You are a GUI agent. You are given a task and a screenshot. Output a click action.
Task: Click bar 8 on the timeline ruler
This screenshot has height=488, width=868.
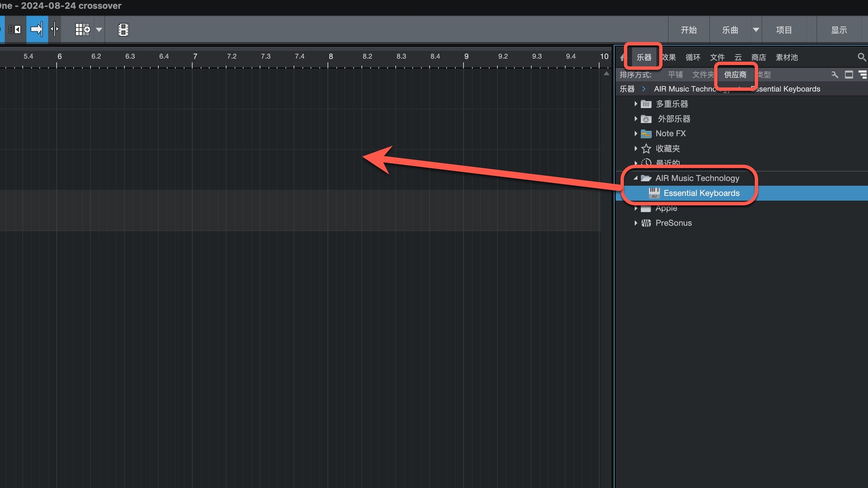tap(330, 56)
